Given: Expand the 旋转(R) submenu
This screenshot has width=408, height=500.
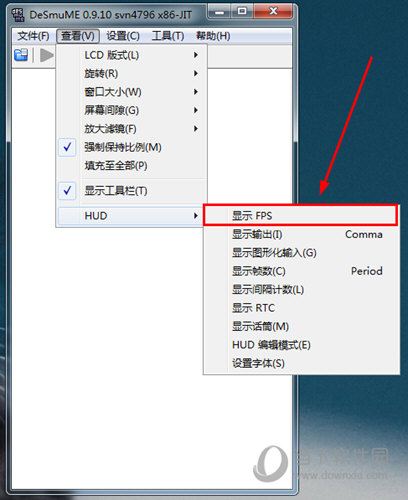Looking at the screenshot, I should pyautogui.click(x=131, y=73).
